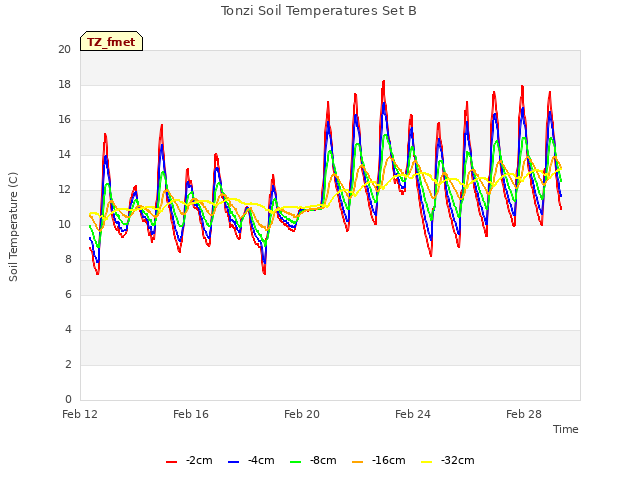Click the red -2cm legend swatch
This screenshot has height=480, width=640.
coord(171,462)
